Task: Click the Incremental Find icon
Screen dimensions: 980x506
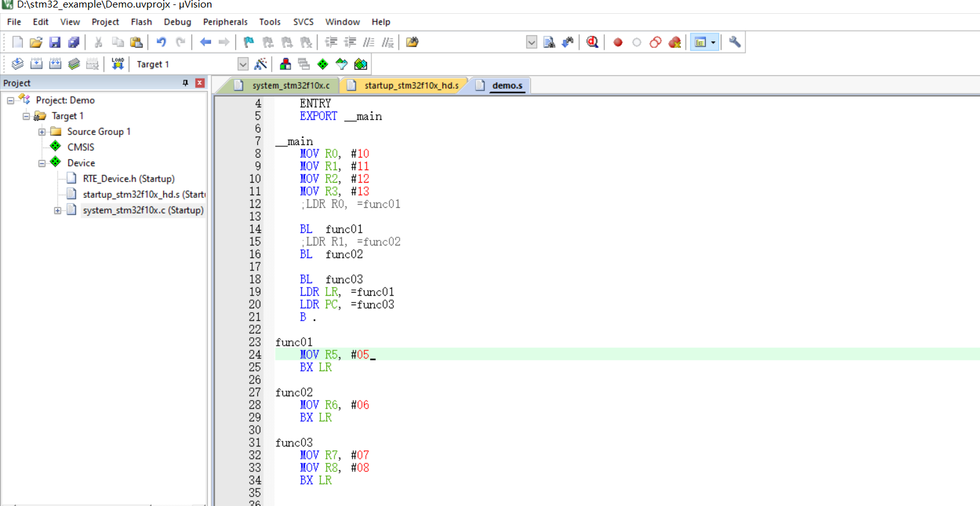Action: click(x=568, y=42)
